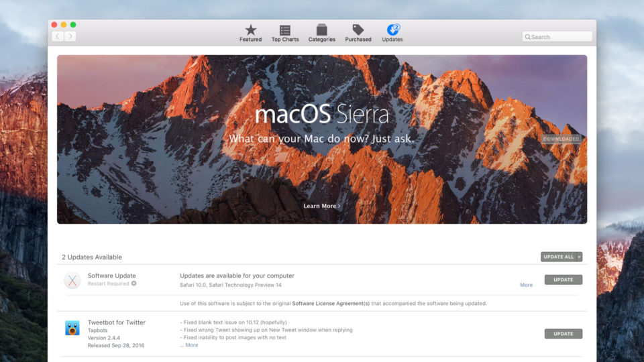Image resolution: width=644 pixels, height=362 pixels.
Task: Click Safari 10.0, Safari Technology Preview text
Action: tap(230, 285)
